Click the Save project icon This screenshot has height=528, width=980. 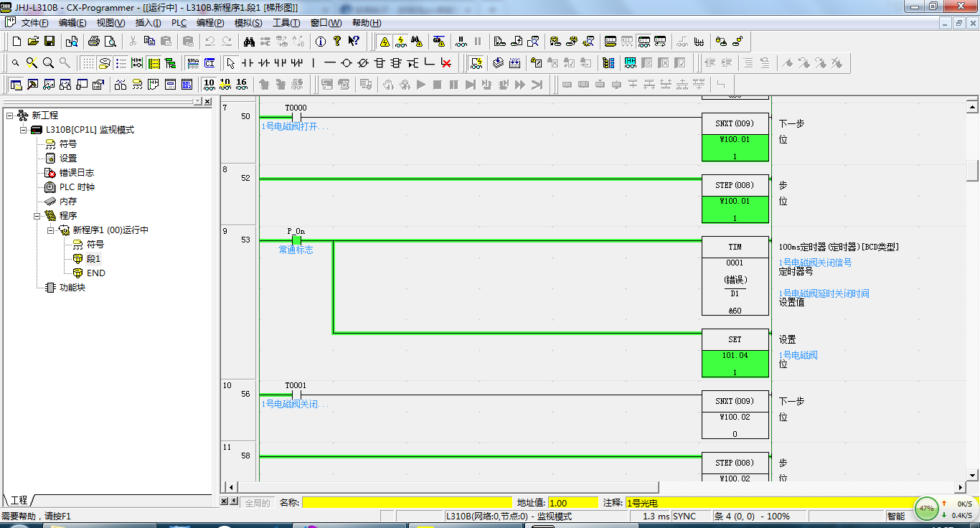(50, 41)
